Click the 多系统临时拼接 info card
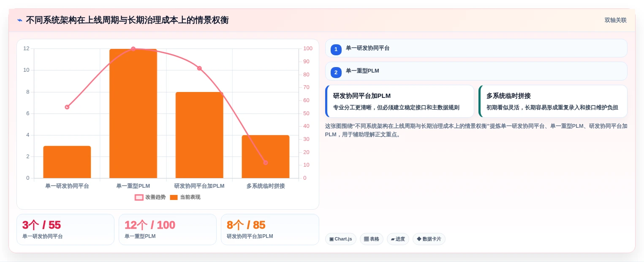 [553, 101]
